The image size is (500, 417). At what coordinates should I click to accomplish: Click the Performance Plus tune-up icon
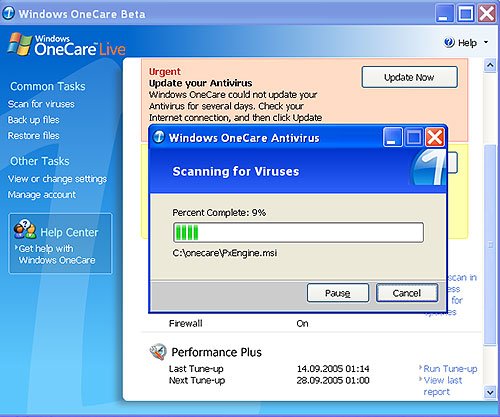click(158, 352)
